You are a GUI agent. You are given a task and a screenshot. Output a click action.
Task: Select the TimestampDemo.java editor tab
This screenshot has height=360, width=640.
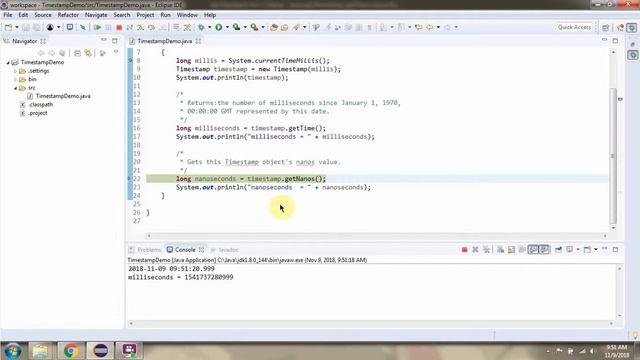164,41
